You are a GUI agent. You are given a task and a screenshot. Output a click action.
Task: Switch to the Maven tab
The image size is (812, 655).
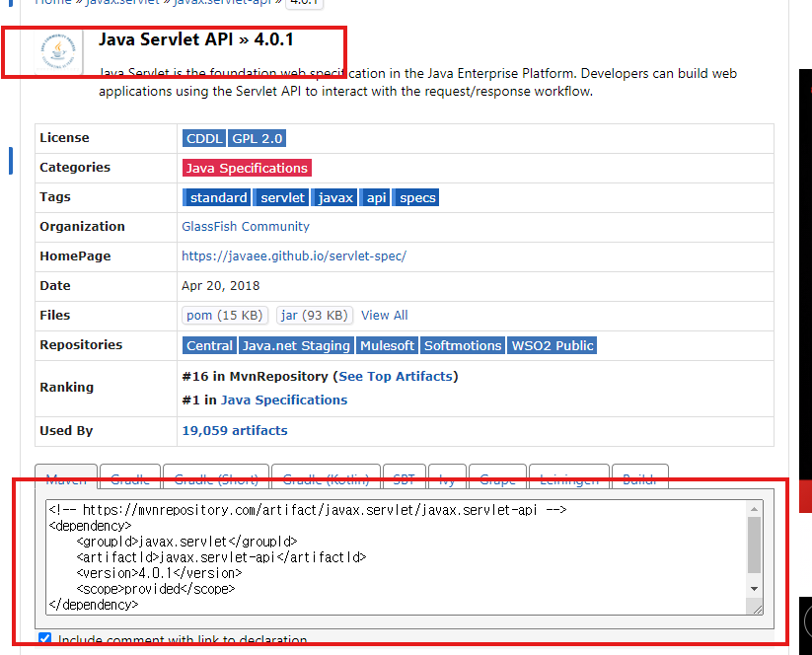point(66,476)
